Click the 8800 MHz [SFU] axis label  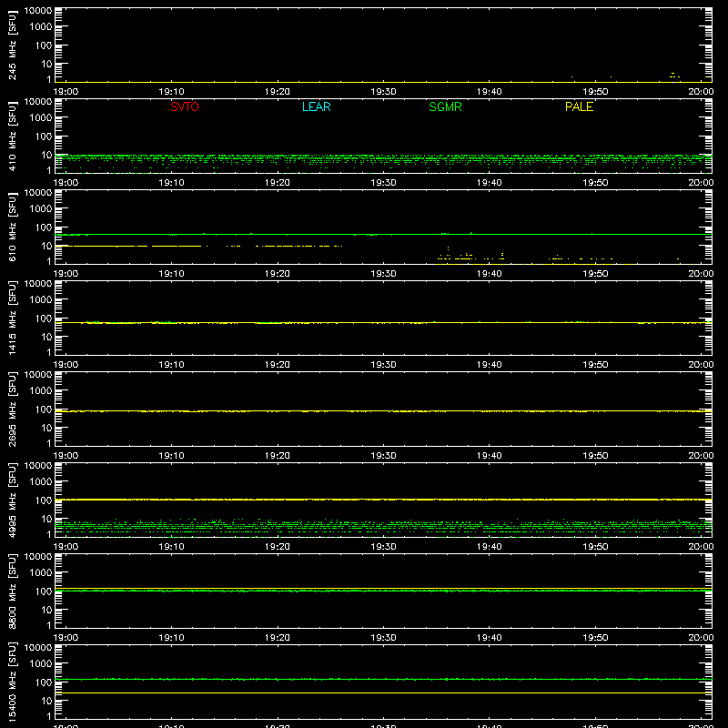coord(12,591)
